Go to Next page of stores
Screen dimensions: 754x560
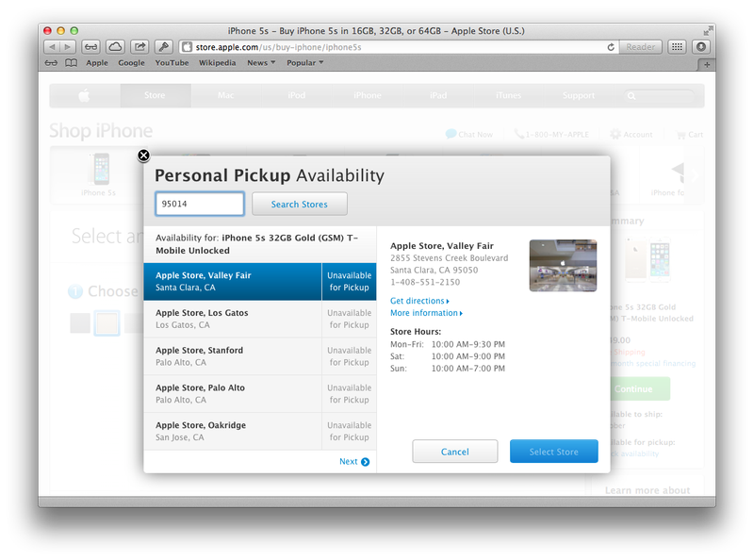[354, 462]
